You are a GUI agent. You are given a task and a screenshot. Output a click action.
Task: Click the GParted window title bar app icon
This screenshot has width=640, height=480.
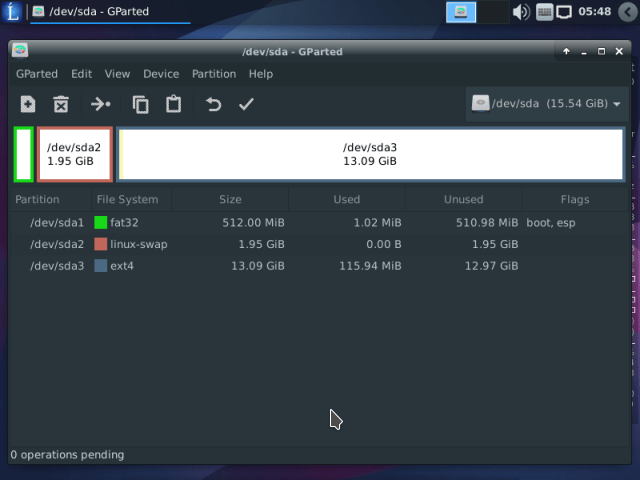[x=20, y=51]
